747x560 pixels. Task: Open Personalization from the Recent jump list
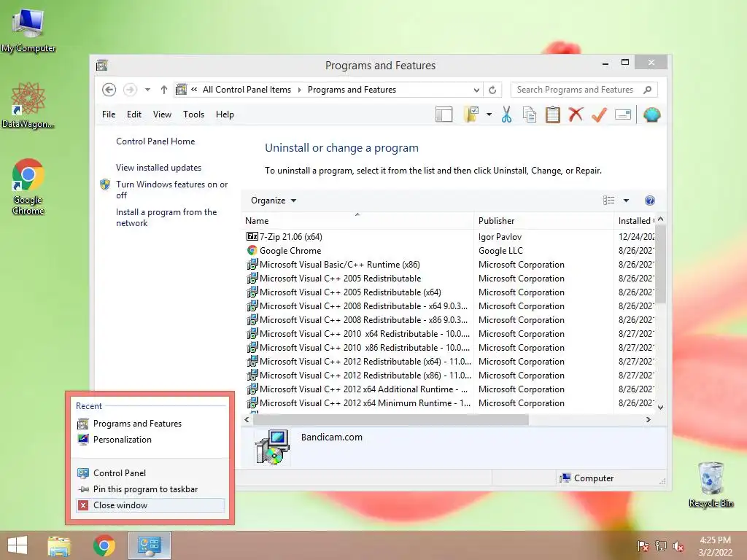coord(150,440)
